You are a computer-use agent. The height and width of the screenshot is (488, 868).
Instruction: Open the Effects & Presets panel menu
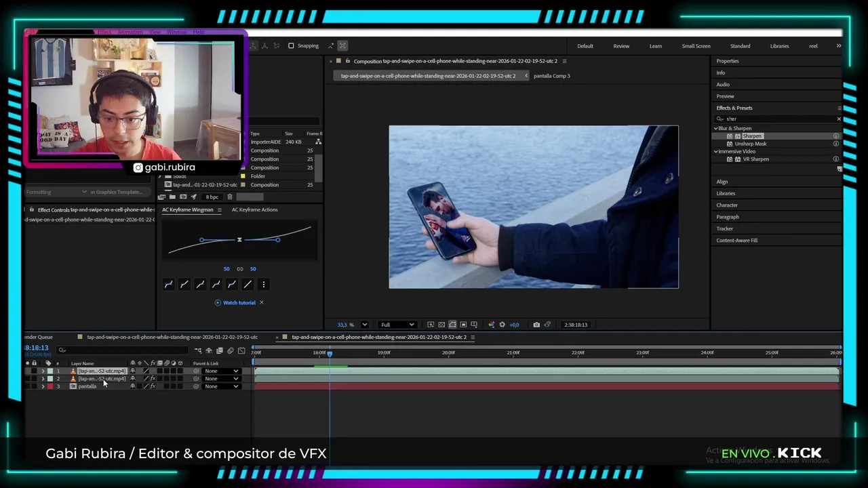click(839, 108)
